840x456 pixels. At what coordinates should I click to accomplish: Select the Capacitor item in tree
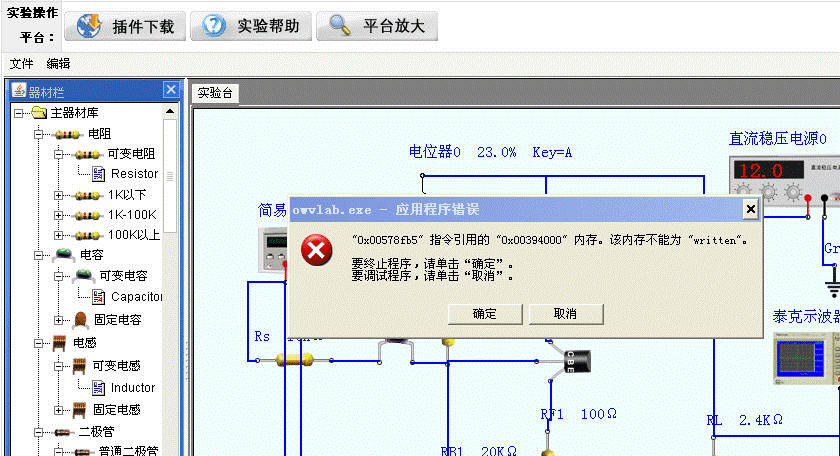click(x=136, y=297)
